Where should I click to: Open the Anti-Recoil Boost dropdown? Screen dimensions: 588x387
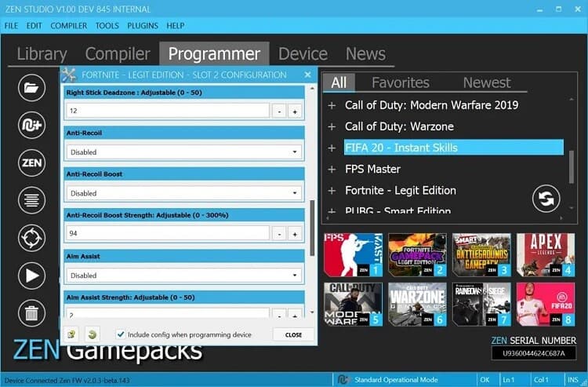(x=184, y=193)
